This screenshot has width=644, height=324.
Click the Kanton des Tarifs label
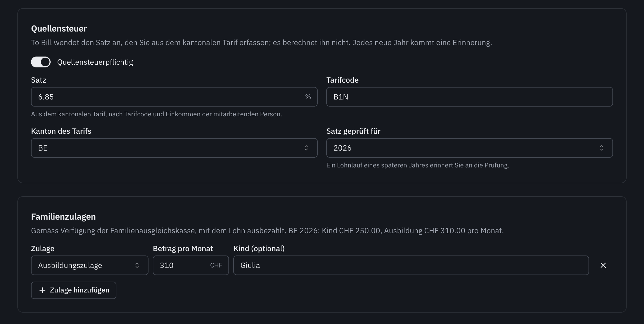[61, 131]
